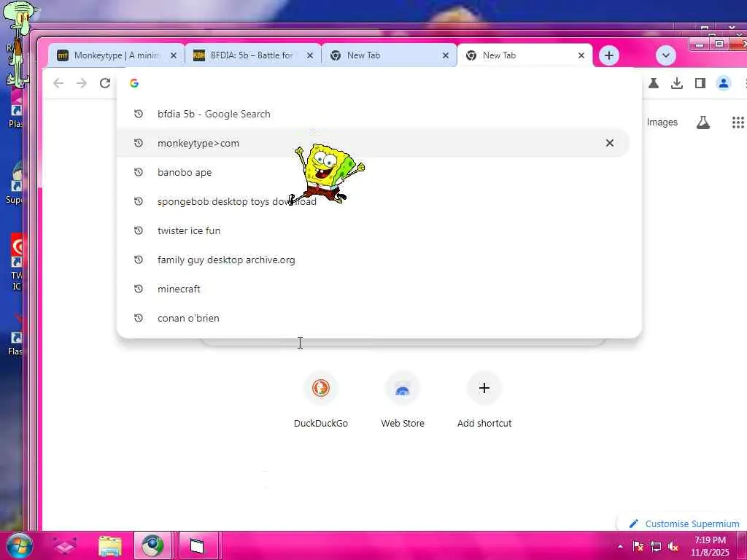Click history icon beside conan o'brien

pyautogui.click(x=138, y=318)
